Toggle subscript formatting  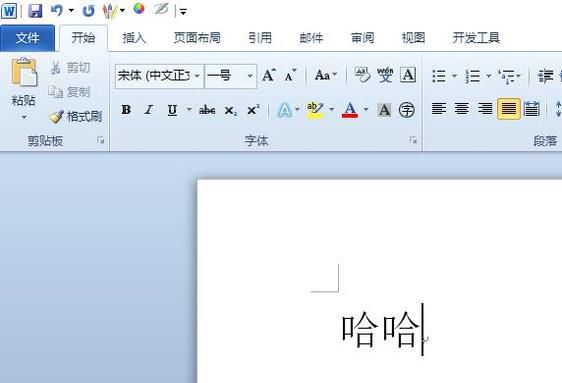(x=230, y=110)
